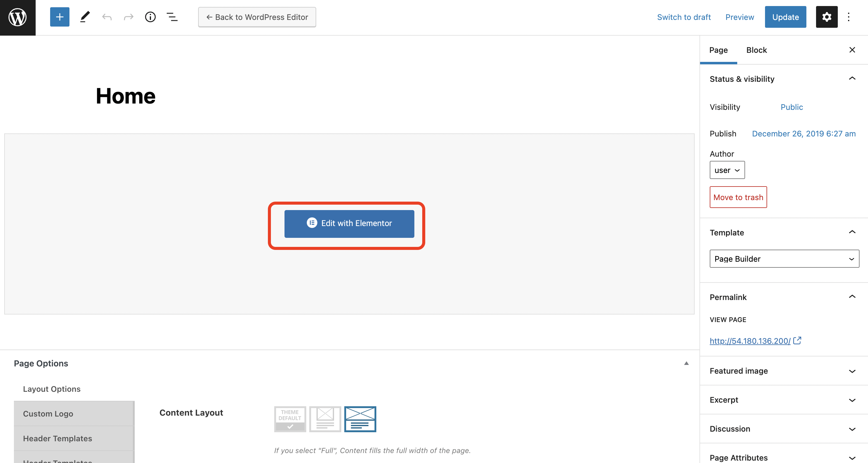Click the Redo arrow icon
The image size is (868, 463).
click(128, 17)
